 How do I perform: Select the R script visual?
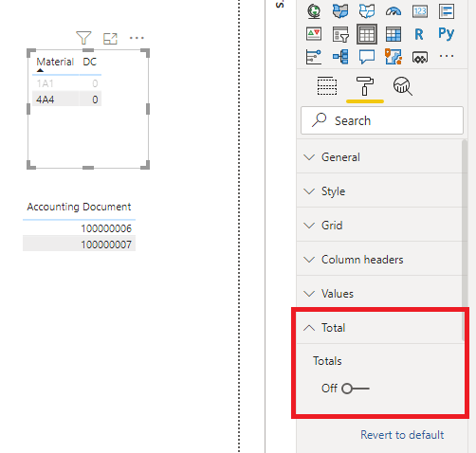pyautogui.click(x=419, y=34)
